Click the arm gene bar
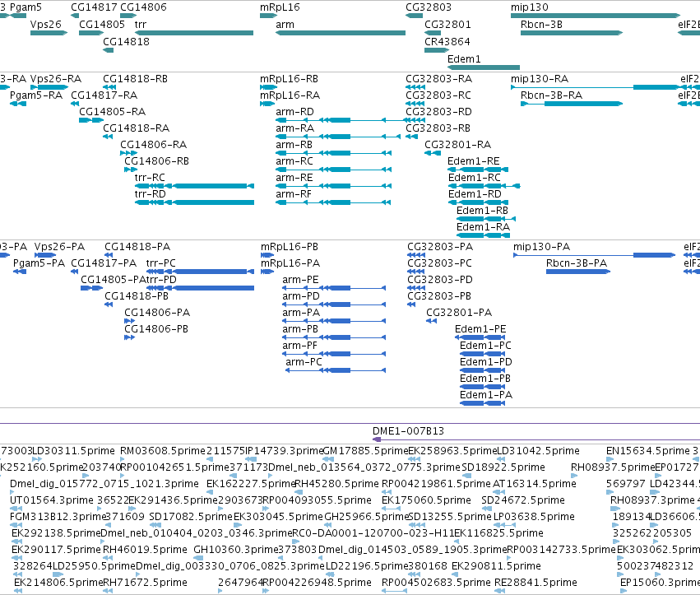 pos(341,33)
